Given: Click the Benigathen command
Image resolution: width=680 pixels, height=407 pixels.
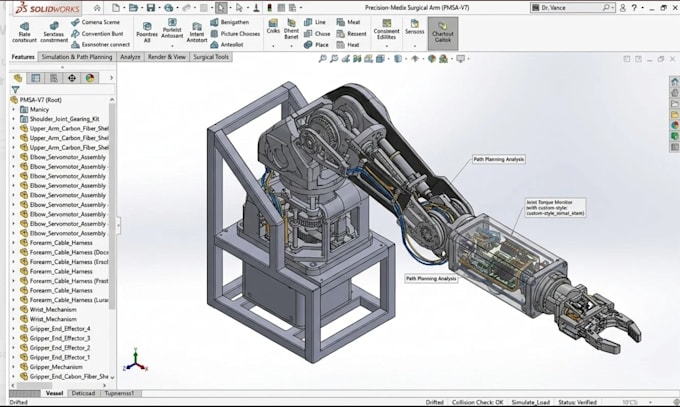Looking at the screenshot, I should click(229, 22).
